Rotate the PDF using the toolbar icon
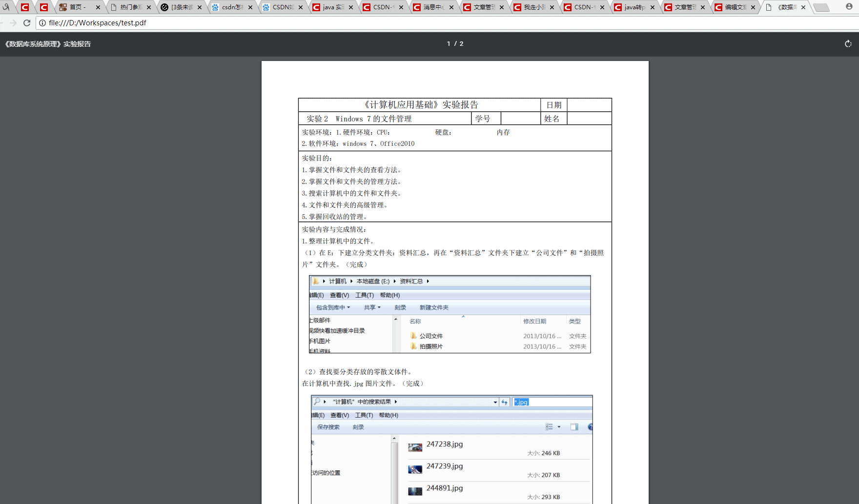 click(848, 44)
